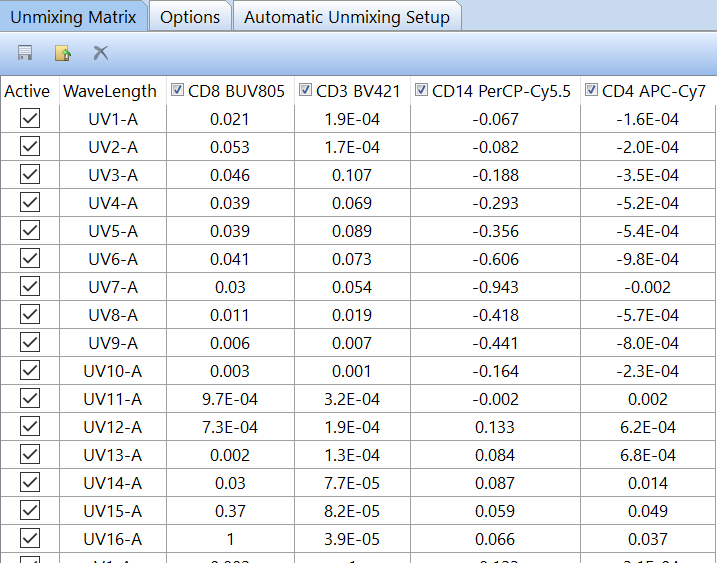The width and height of the screenshot is (717, 563).
Task: Open the Options tab
Action: click(190, 17)
